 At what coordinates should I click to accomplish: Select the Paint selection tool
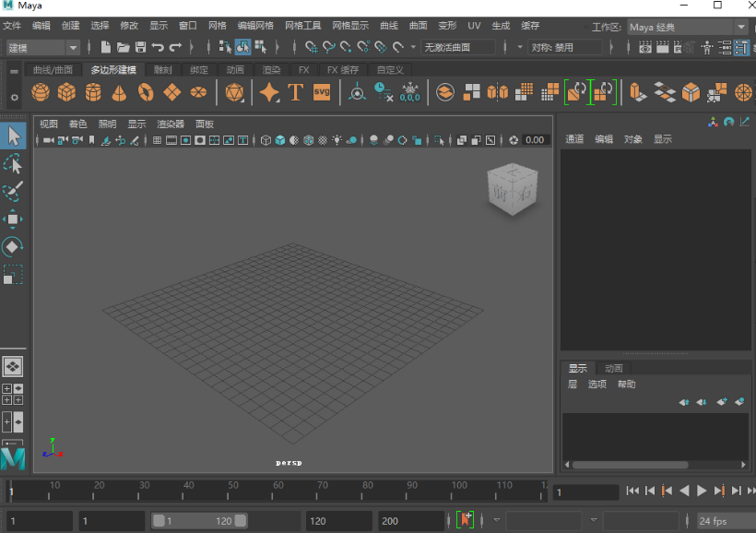click(13, 191)
